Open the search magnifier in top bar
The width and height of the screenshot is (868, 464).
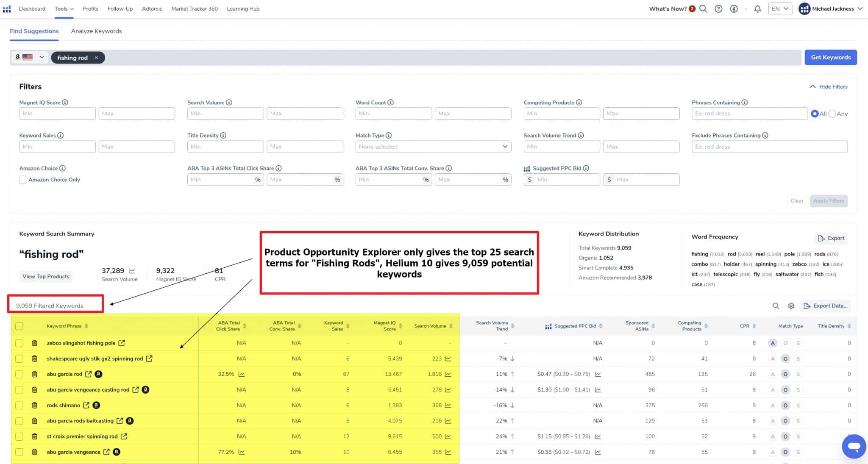tap(703, 9)
